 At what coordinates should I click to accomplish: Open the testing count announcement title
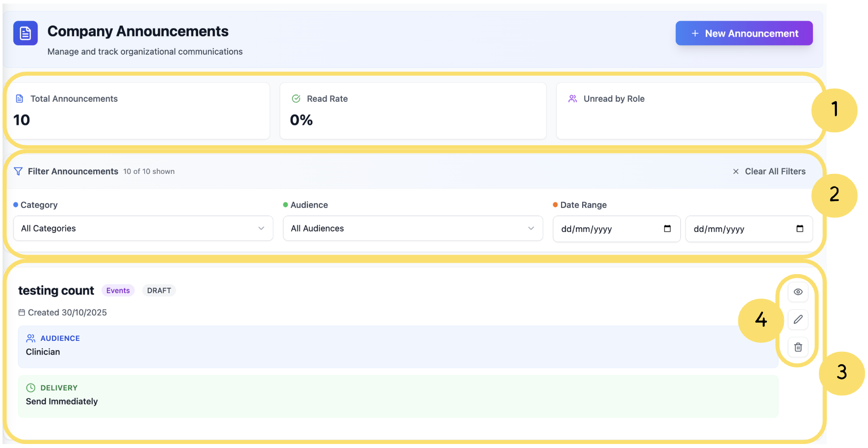tap(56, 291)
